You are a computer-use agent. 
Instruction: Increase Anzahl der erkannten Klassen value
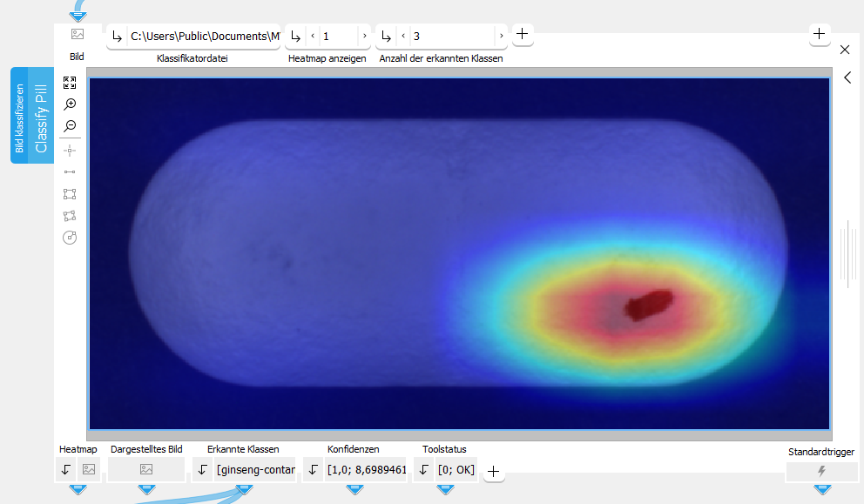point(501,37)
